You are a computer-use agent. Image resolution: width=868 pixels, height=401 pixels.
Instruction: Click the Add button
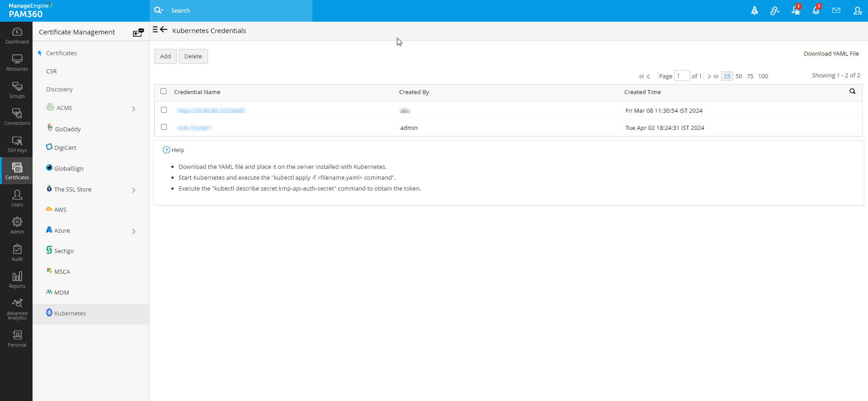(165, 57)
